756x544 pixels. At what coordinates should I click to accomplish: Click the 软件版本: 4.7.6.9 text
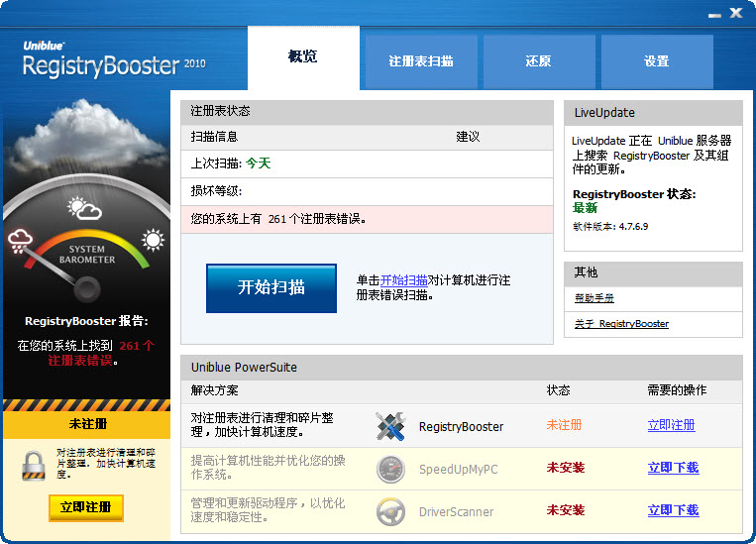(610, 227)
